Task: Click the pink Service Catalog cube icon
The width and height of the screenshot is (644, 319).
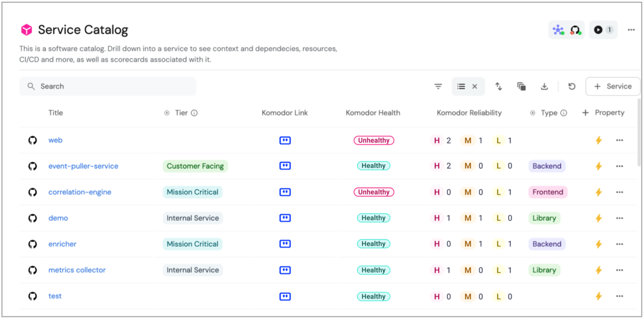Action: 26,30
